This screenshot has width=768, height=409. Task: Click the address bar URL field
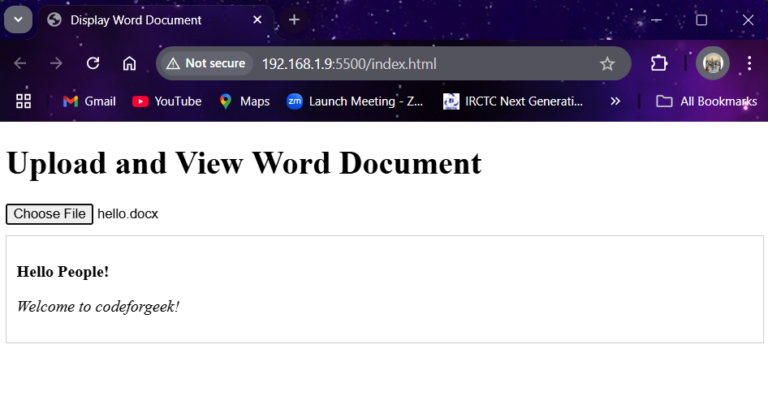coord(400,63)
